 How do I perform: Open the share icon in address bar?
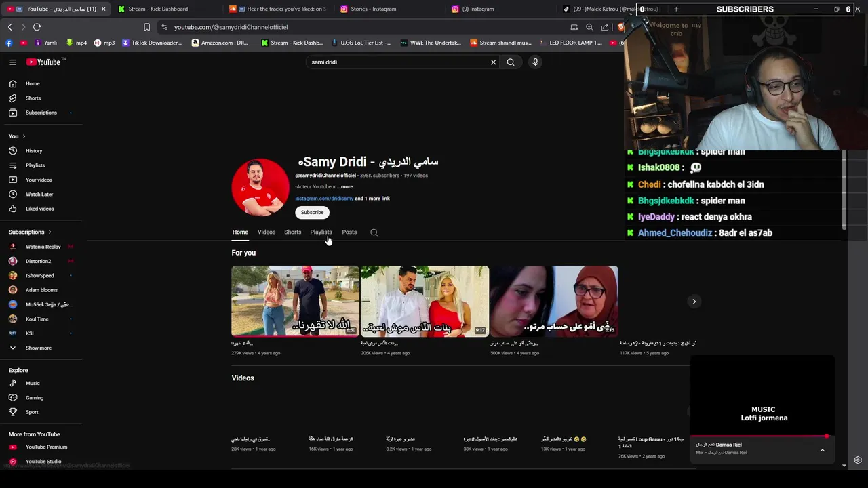604,27
